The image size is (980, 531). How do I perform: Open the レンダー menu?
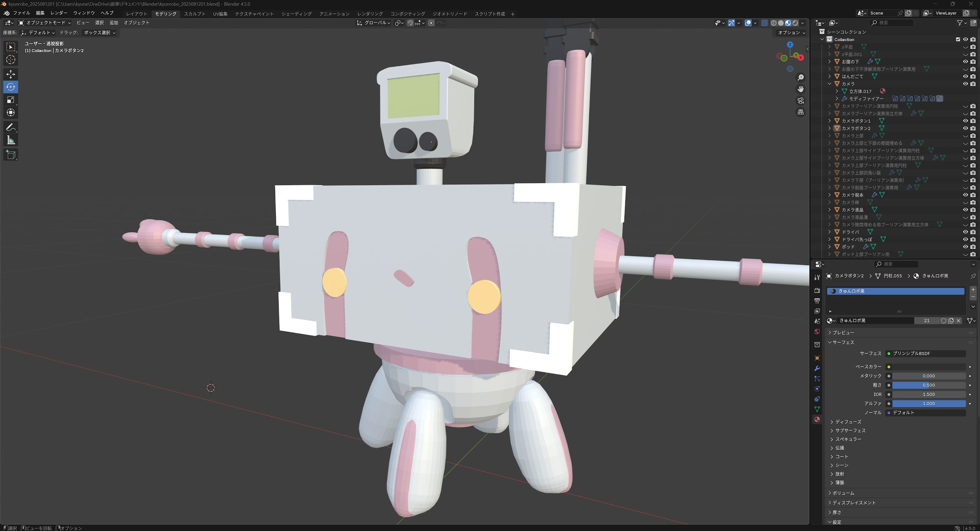[59, 13]
